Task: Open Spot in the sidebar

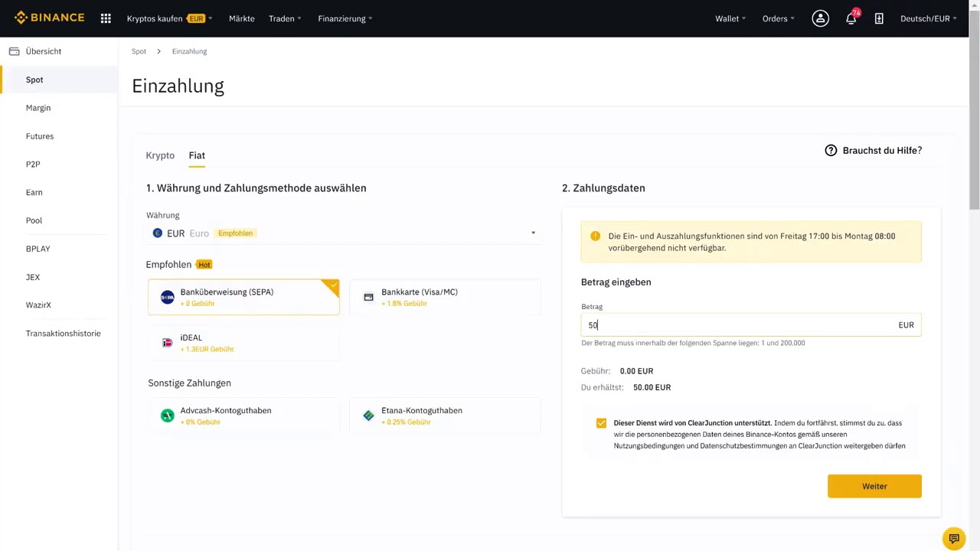Action: (59, 80)
